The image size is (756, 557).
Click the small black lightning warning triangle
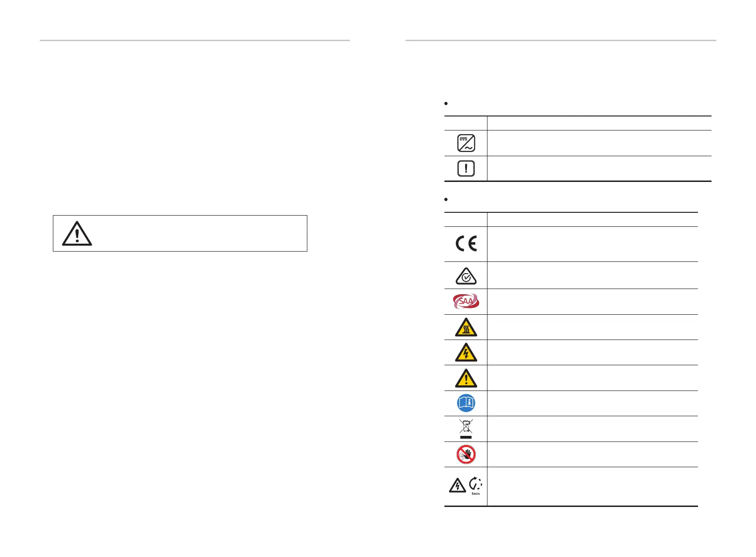pos(457,486)
